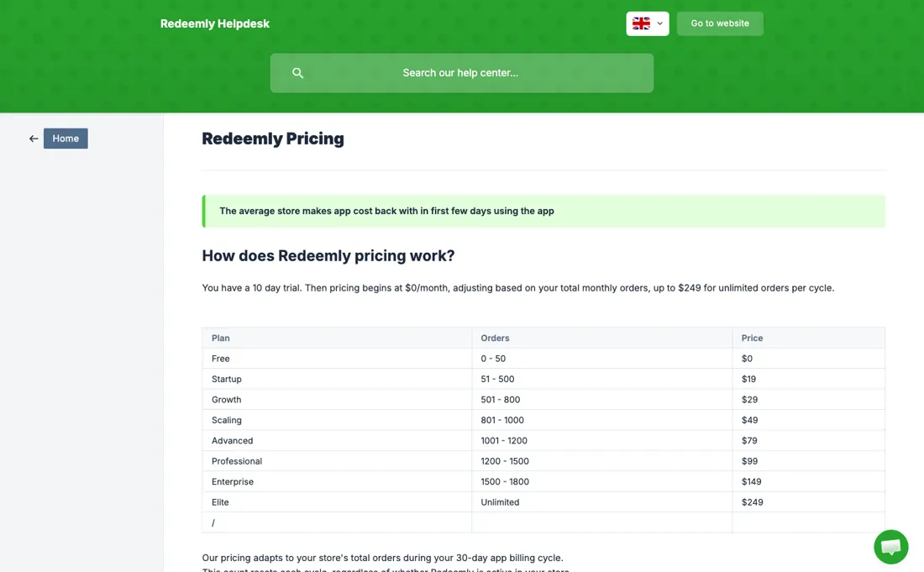924x572 pixels.
Task: Click the 801 - 1000 orders cell
Action: point(601,420)
